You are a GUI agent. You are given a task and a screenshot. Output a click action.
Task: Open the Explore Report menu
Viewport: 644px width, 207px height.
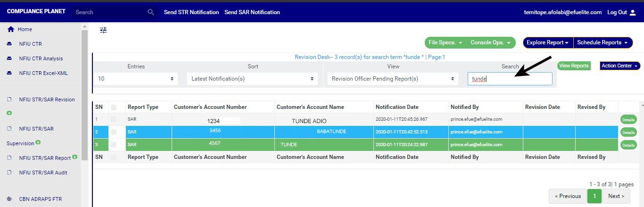point(548,42)
